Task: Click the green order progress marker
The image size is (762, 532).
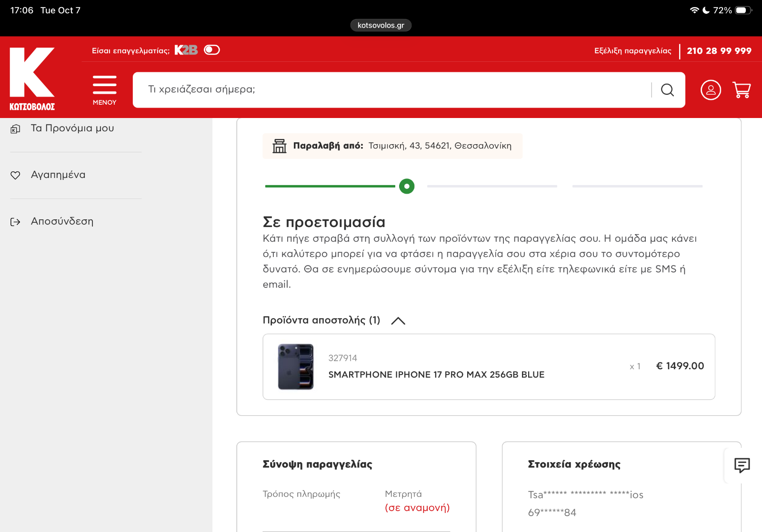Action: point(407,186)
